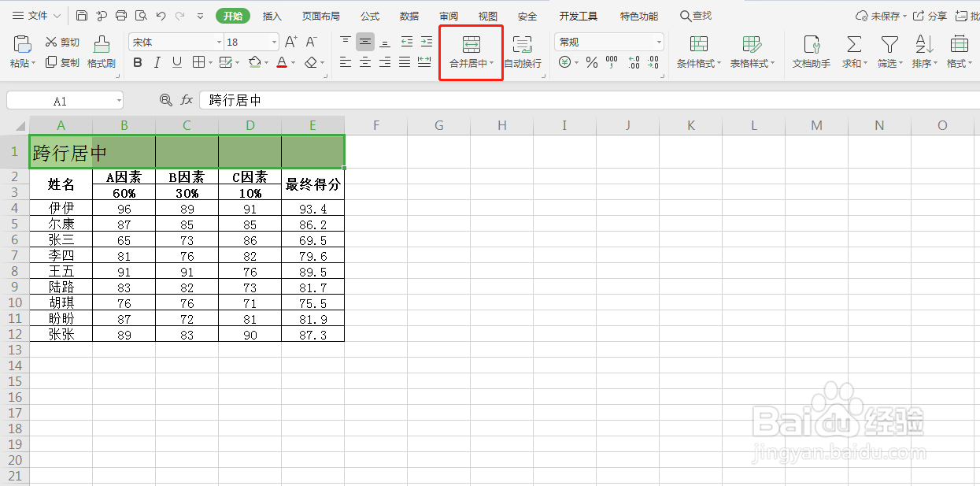This screenshot has height=486, width=980.
Task: Click the Print icon
Action: click(x=121, y=16)
